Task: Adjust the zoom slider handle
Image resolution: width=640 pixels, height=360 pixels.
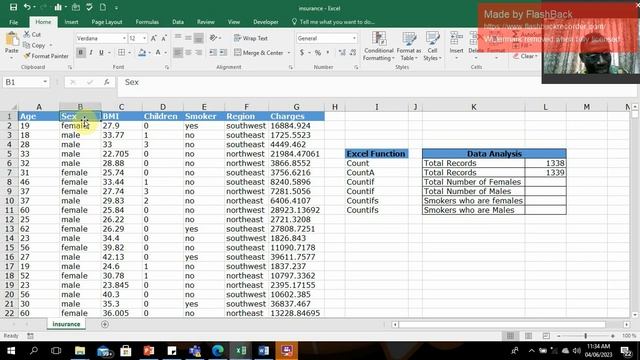Action: tap(586, 336)
